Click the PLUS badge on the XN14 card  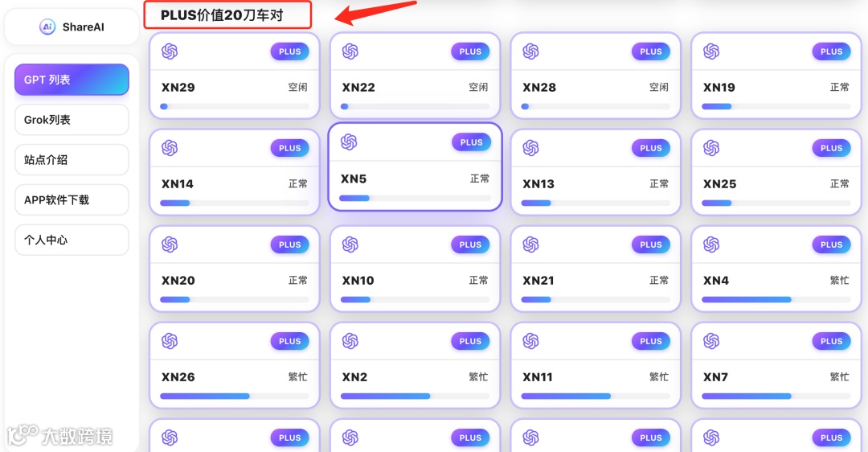coord(289,148)
